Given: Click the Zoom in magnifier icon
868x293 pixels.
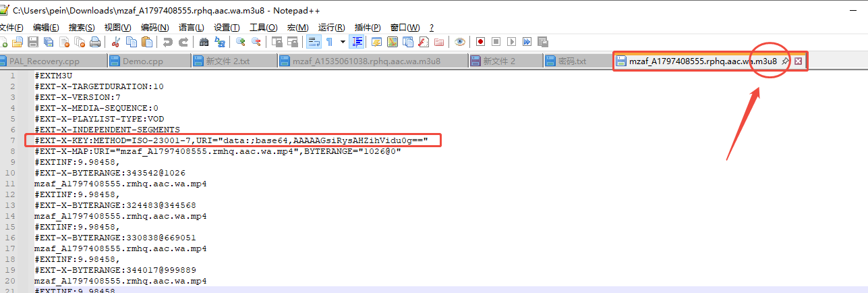Looking at the screenshot, I should [x=240, y=42].
